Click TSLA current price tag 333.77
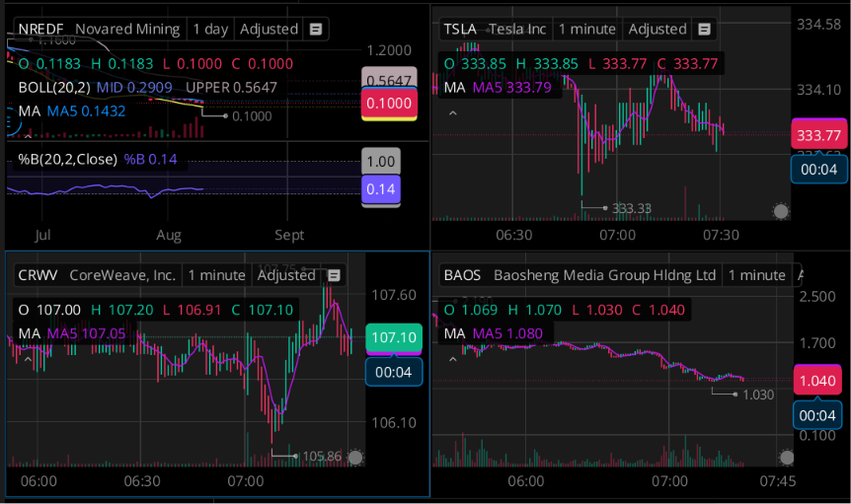This screenshot has height=504, width=851. tap(819, 134)
